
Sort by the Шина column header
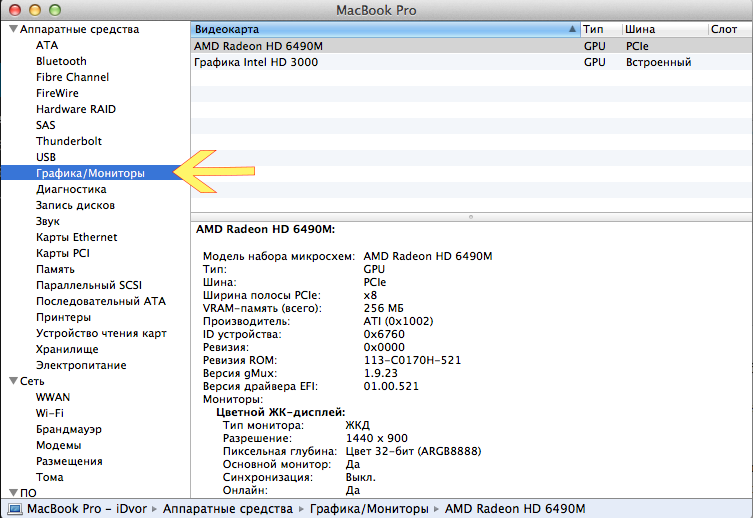tap(662, 30)
